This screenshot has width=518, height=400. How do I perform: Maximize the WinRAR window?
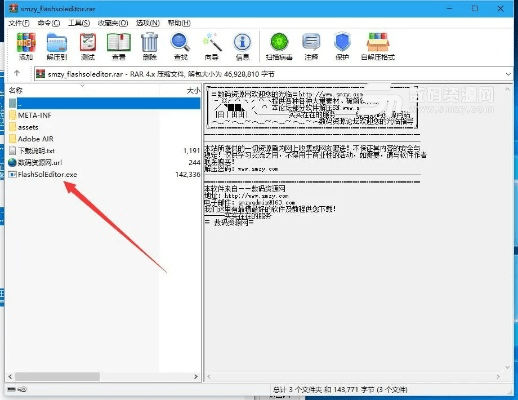pos(475,9)
